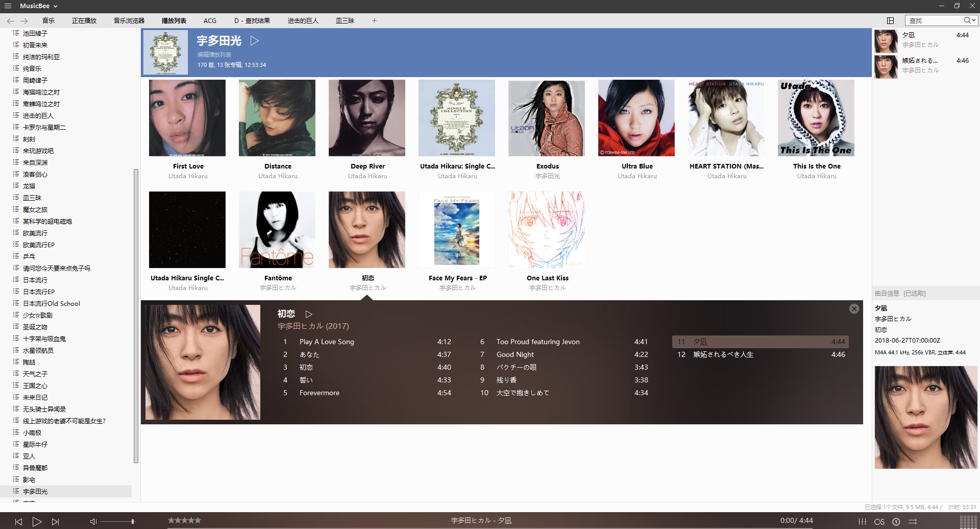Click the magnifier search icon

[x=967, y=20]
